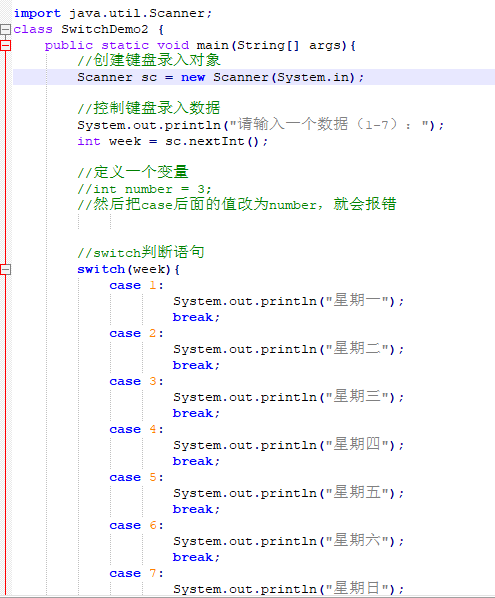Click the 'case 6:' label
Image resolution: width=495 pixels, height=598 pixels.
137,526
